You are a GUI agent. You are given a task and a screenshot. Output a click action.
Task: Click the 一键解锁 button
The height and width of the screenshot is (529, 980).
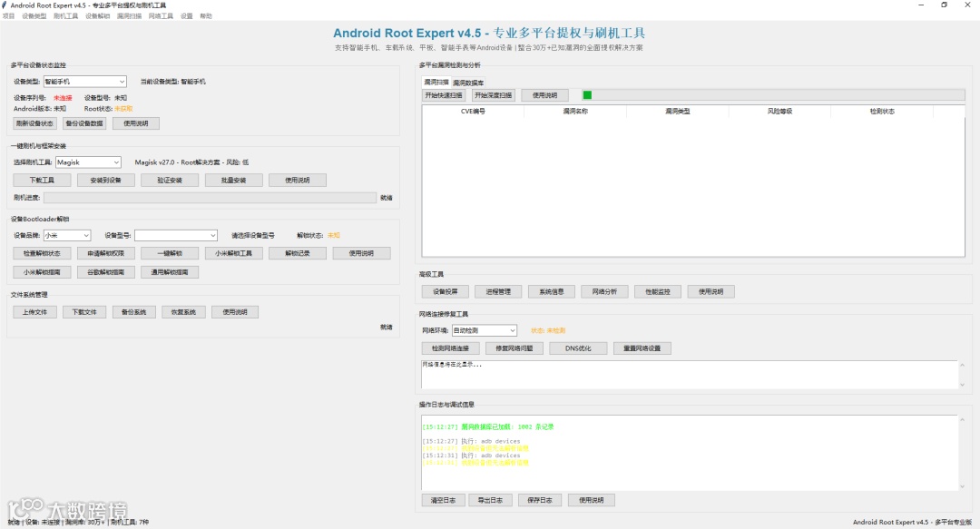[x=170, y=253]
